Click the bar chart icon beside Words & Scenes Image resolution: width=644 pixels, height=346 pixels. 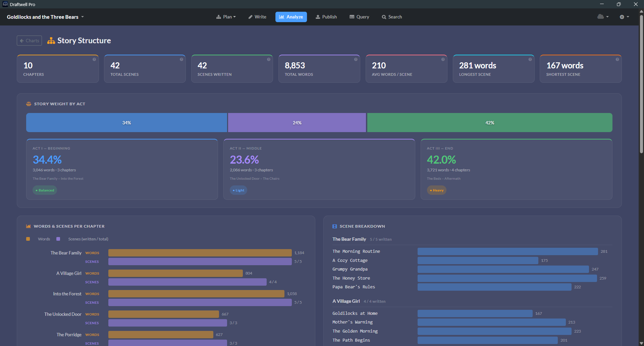click(x=29, y=226)
